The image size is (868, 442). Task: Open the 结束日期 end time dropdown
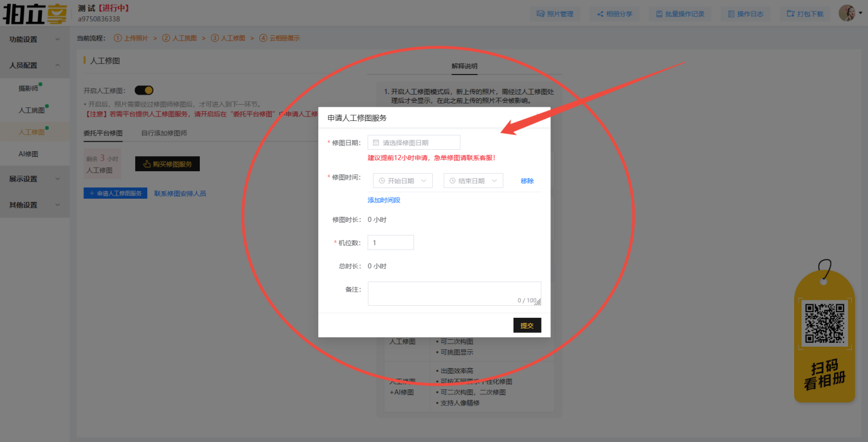click(473, 181)
